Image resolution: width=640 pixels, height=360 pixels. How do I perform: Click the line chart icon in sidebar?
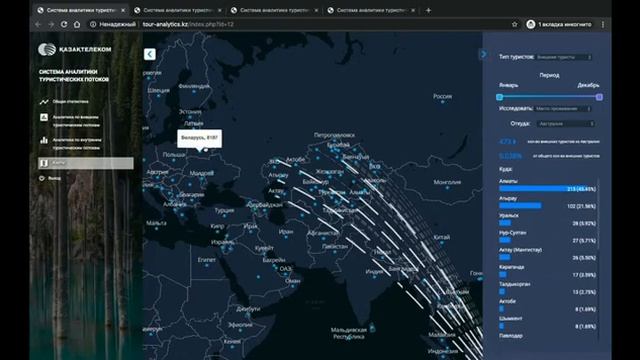coord(44,101)
